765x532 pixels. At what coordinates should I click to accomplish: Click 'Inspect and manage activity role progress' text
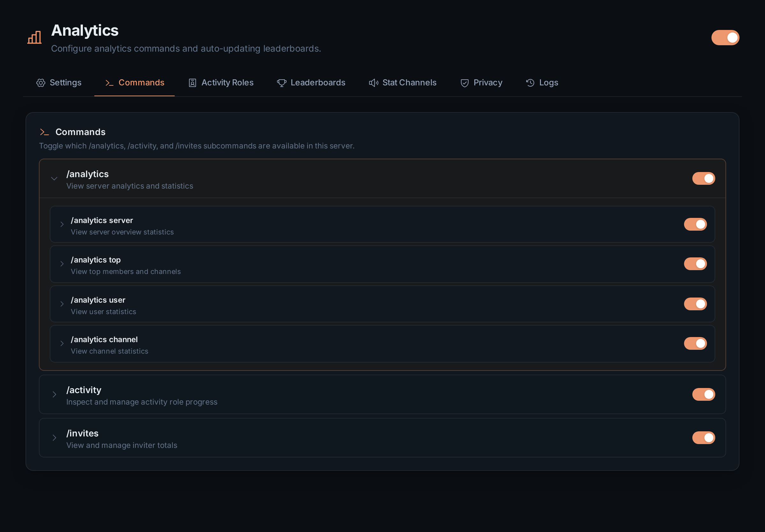(x=142, y=402)
